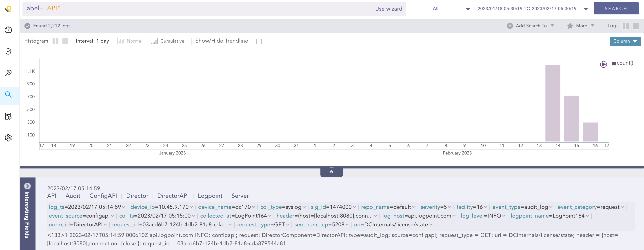
Task: Select the Search icon in the sidebar
Action: coord(8,95)
